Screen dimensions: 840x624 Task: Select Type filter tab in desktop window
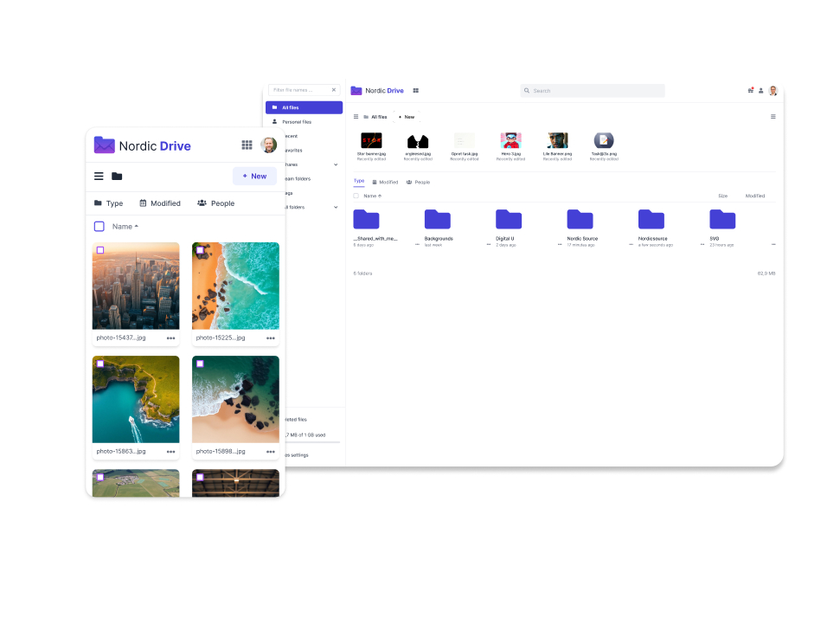point(359,182)
